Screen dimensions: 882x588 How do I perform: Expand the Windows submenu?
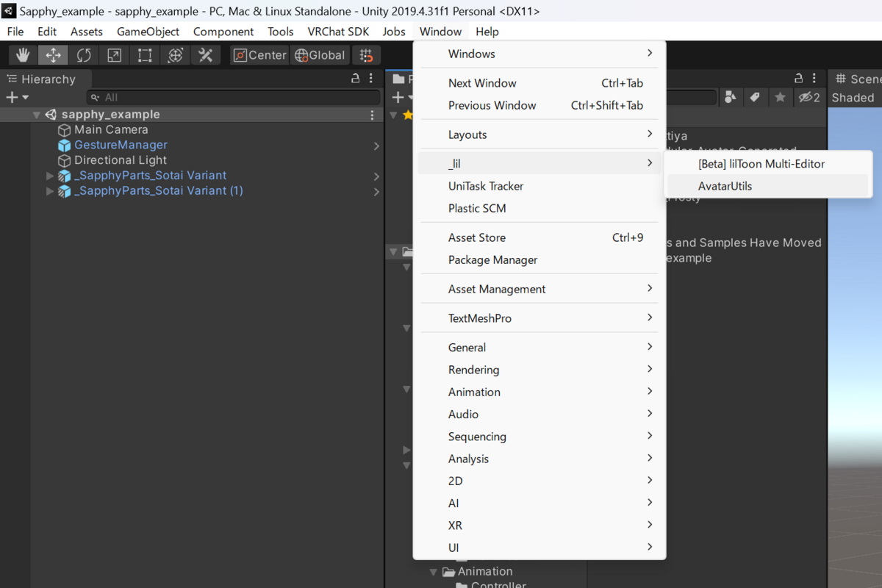pos(540,54)
